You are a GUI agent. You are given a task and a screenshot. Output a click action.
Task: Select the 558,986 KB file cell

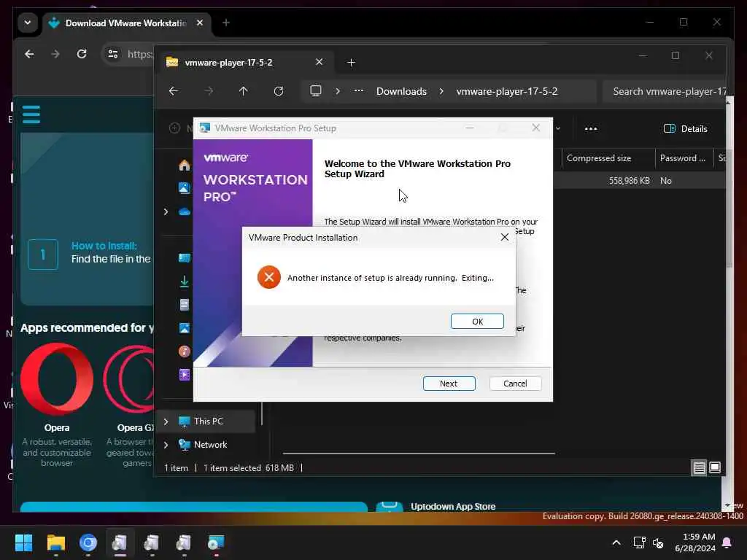(x=629, y=181)
